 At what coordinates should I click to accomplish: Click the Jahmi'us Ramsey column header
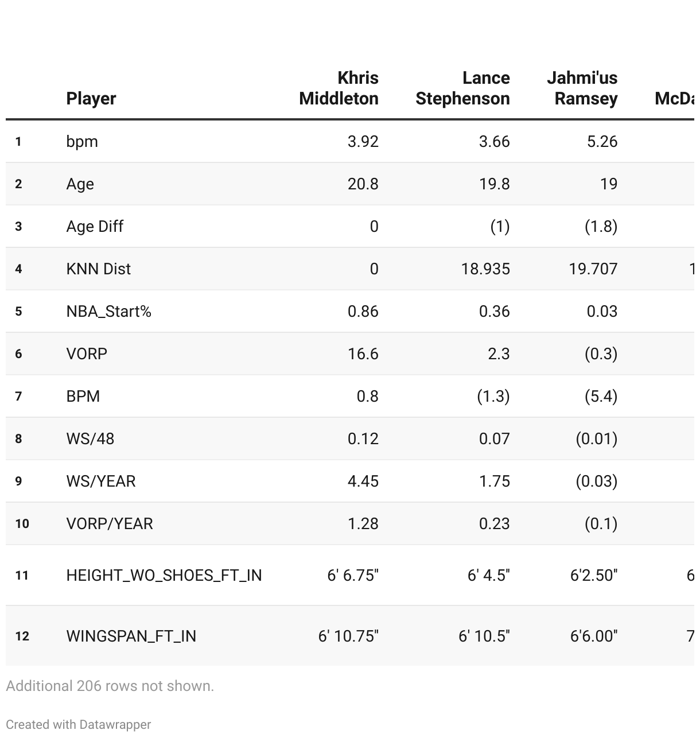tap(582, 88)
